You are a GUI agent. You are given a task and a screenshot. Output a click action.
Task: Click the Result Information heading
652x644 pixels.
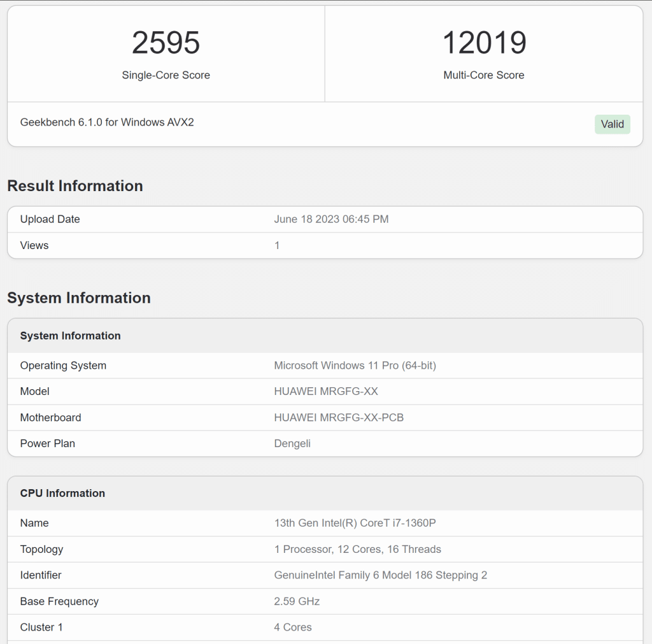[x=75, y=186]
